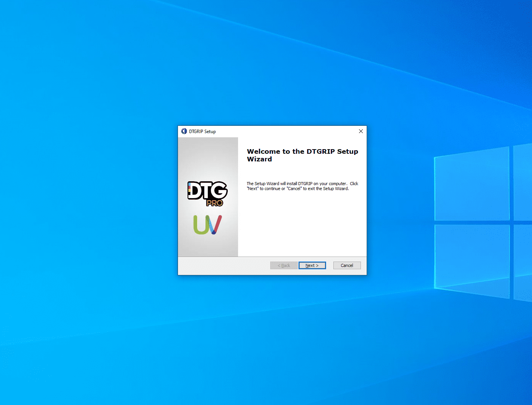Image resolution: width=532 pixels, height=405 pixels.
Task: Click the empty white area below the description
Action: [x=302, y=226]
